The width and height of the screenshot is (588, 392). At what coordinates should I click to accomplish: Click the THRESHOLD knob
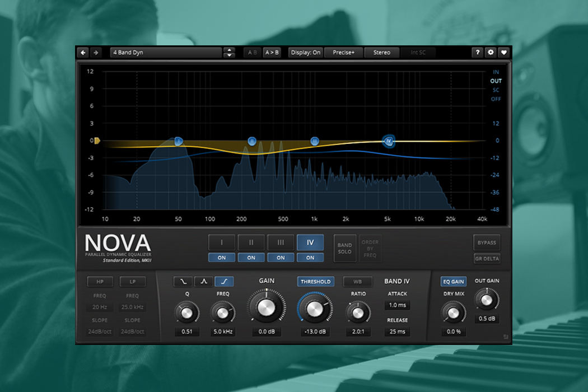click(x=315, y=309)
